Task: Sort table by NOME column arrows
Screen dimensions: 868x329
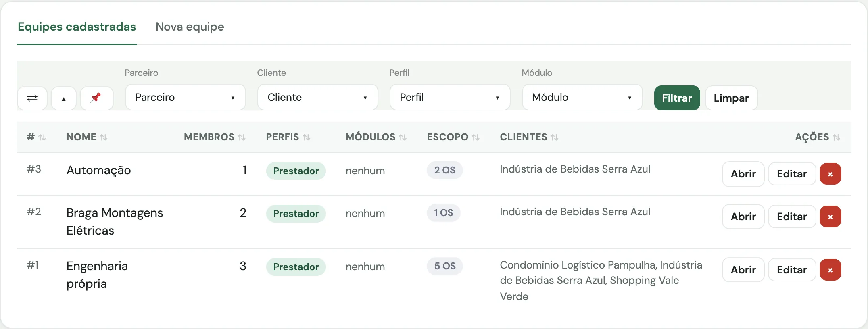Action: click(104, 137)
